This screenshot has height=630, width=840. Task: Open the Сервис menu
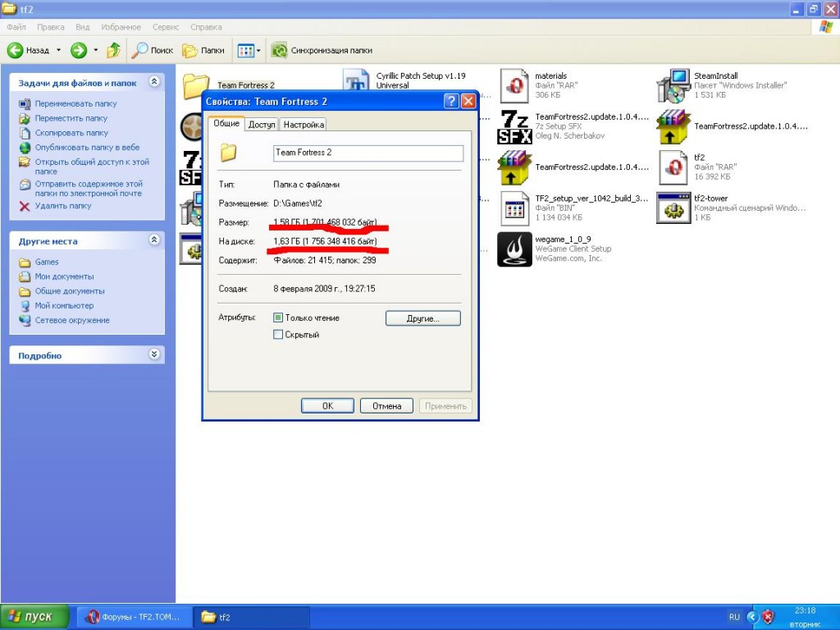tap(166, 27)
